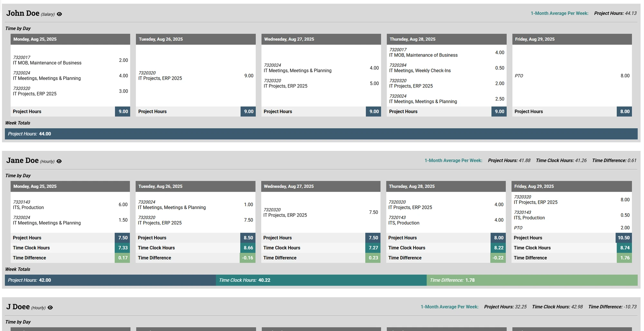The width and height of the screenshot is (644, 331).
Task: Click Jane Doe's Monday time difference value 0.17
Action: [x=122, y=258]
